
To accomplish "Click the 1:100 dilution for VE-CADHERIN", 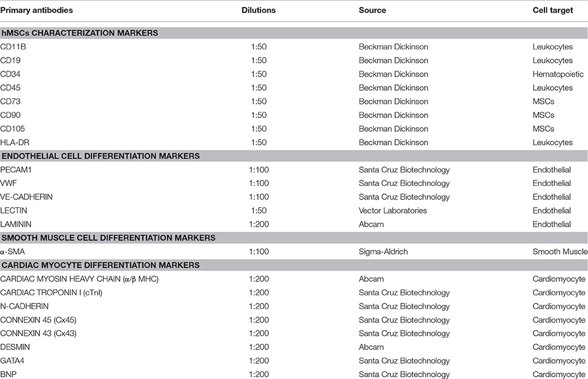I will click(x=259, y=197).
